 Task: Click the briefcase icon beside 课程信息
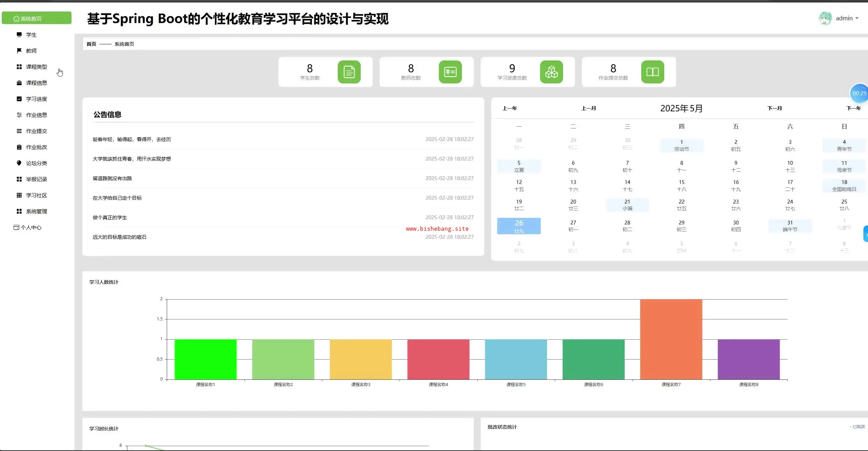pyautogui.click(x=19, y=83)
